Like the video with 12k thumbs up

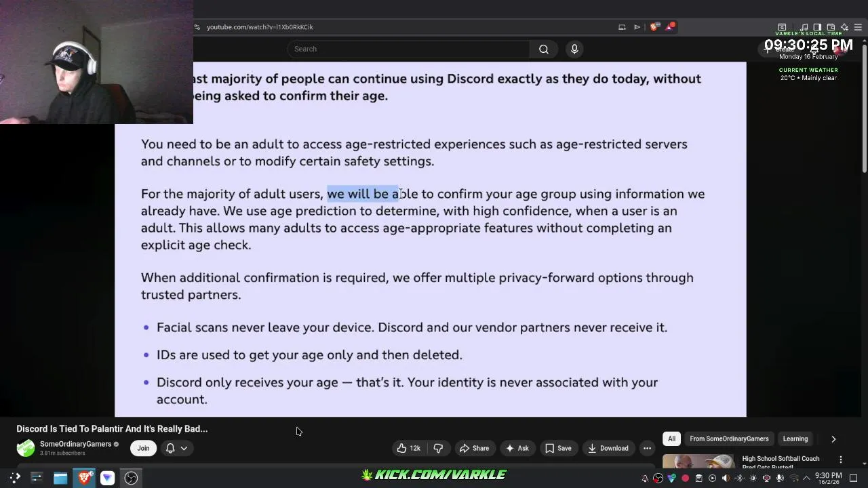[x=408, y=448]
